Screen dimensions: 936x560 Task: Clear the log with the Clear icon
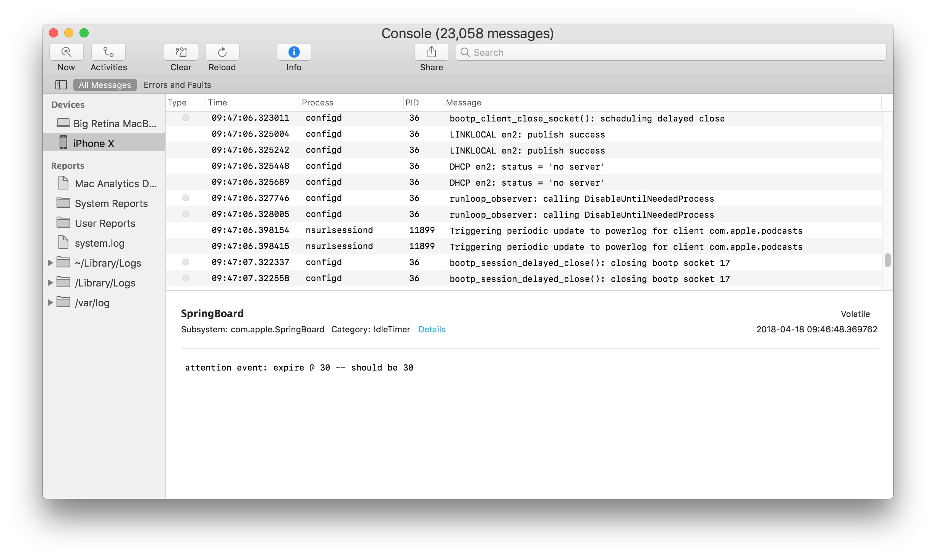tap(181, 52)
